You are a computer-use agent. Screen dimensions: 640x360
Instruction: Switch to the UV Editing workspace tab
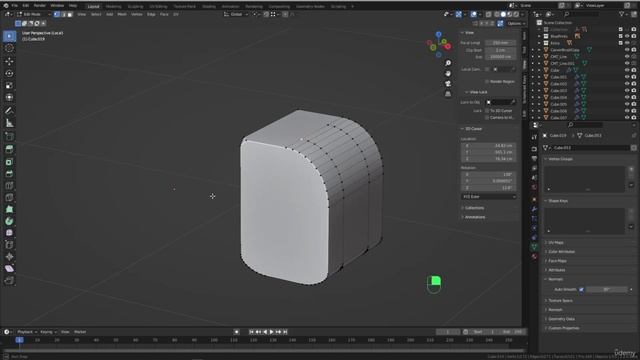[158, 7]
